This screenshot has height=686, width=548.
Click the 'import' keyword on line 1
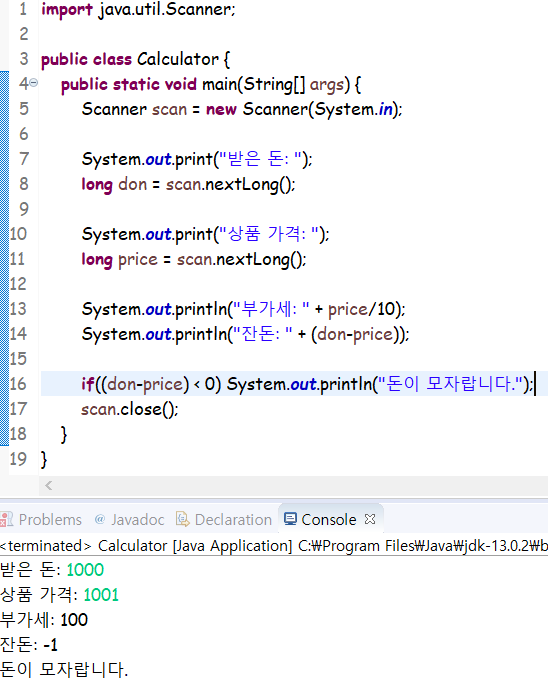tap(67, 10)
